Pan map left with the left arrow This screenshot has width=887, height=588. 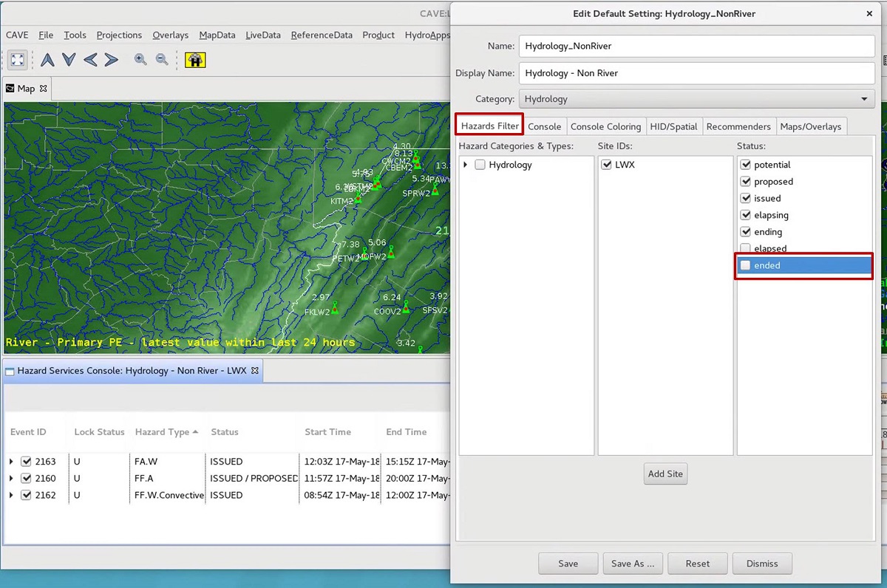click(90, 60)
